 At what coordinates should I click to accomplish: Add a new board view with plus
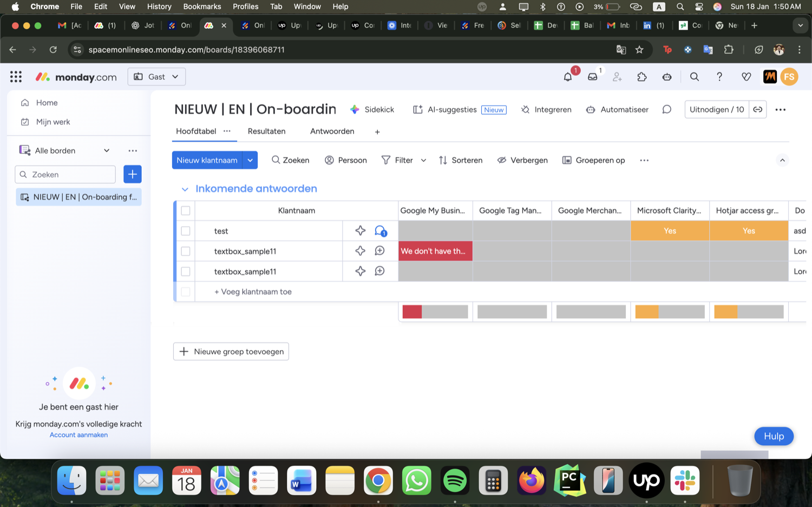[377, 131]
